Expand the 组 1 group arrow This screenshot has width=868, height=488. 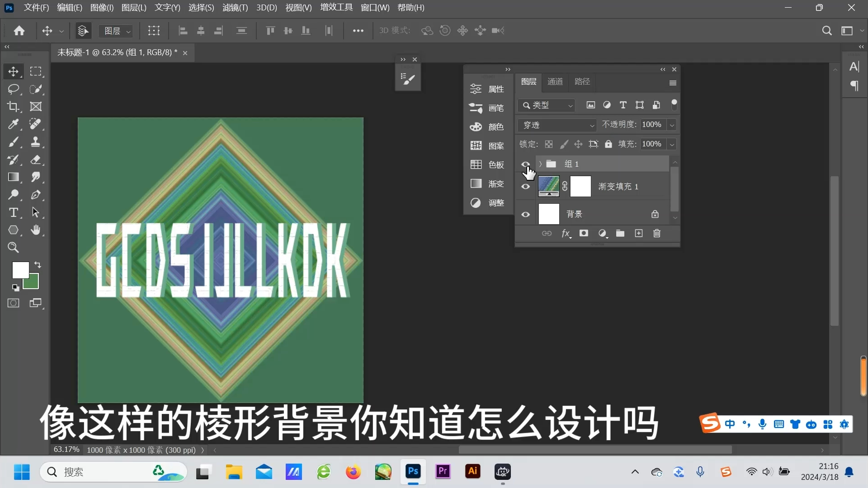(x=541, y=164)
